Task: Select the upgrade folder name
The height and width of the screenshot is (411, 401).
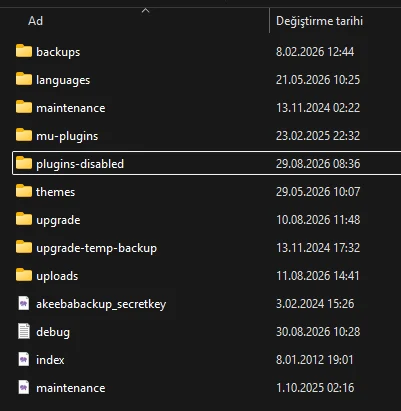Action: 58,220
